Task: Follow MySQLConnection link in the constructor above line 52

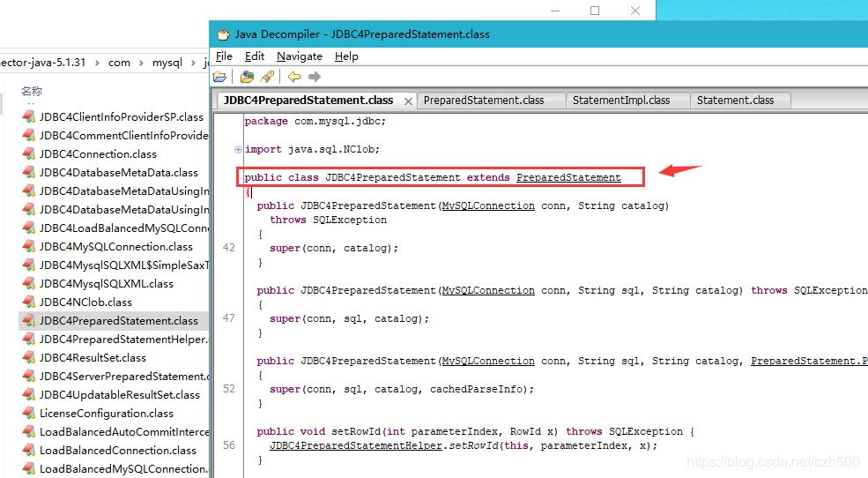Action: tap(488, 361)
